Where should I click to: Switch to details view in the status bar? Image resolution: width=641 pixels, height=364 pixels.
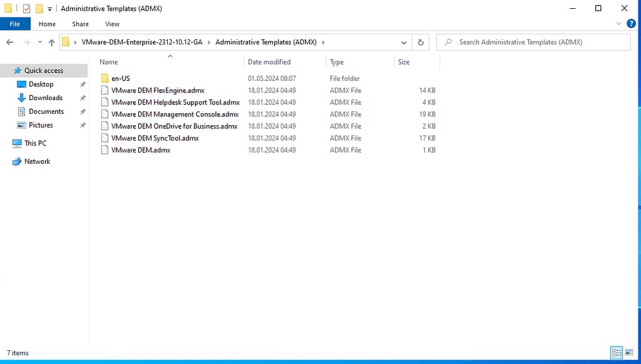[x=617, y=353]
